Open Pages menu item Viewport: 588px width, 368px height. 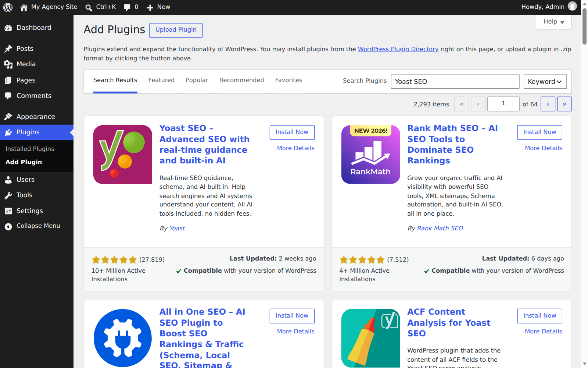[37, 80]
